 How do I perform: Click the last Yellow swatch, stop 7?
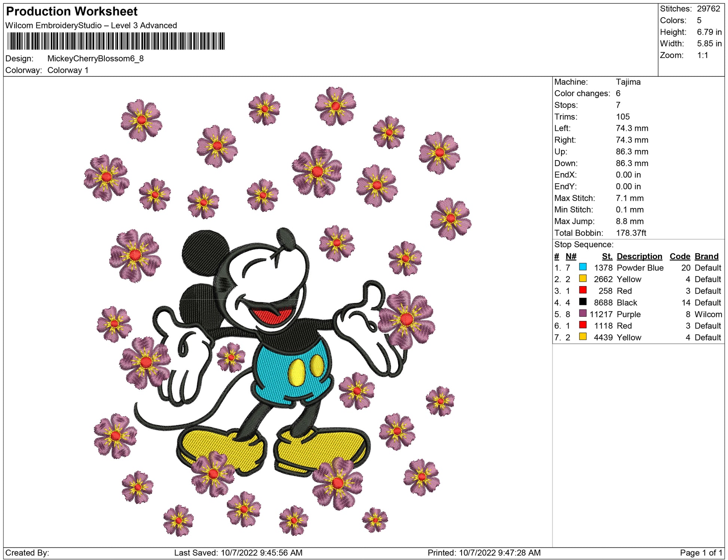point(582,336)
